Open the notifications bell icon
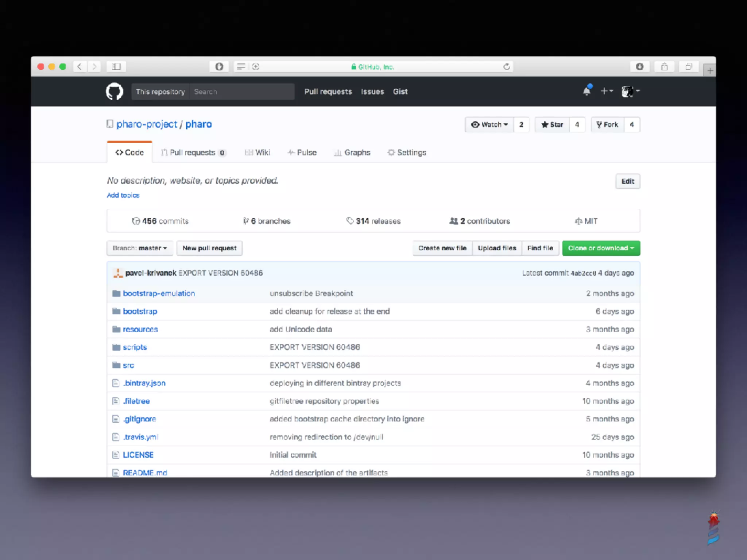 [x=587, y=91]
